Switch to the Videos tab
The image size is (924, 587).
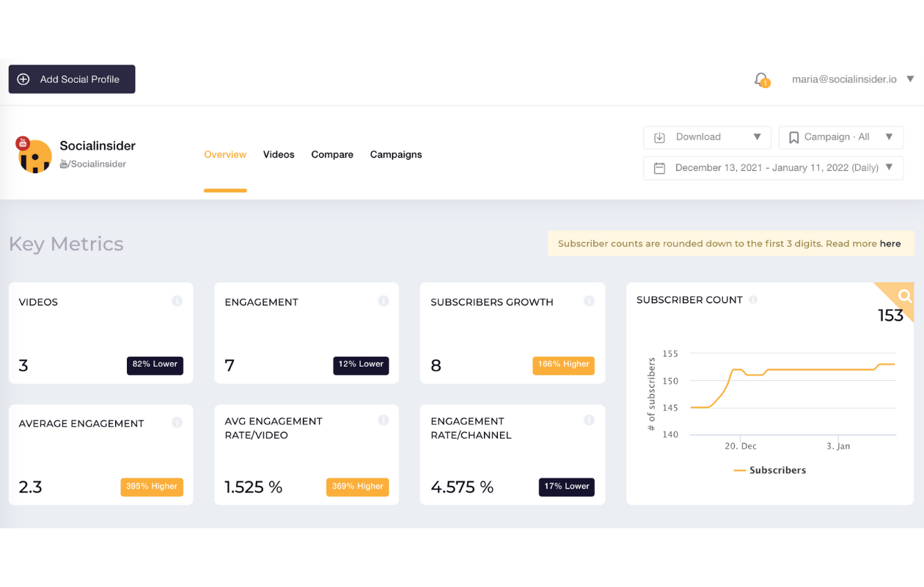[279, 155]
